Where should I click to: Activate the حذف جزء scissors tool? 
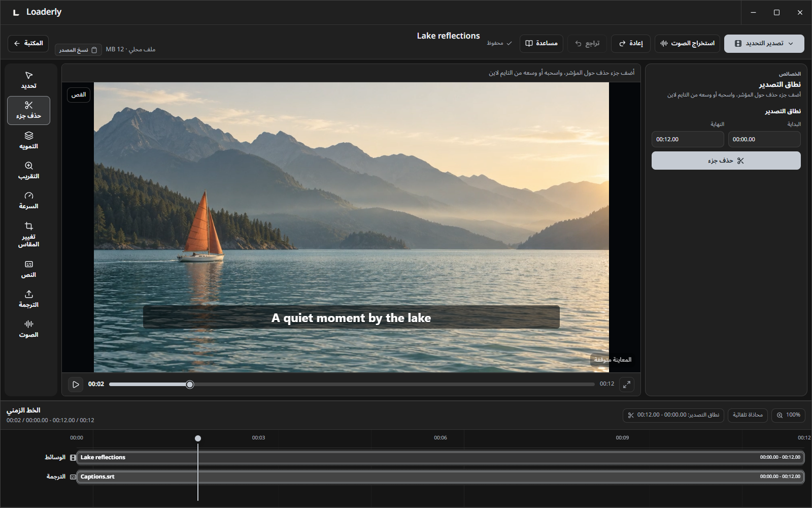pyautogui.click(x=28, y=110)
